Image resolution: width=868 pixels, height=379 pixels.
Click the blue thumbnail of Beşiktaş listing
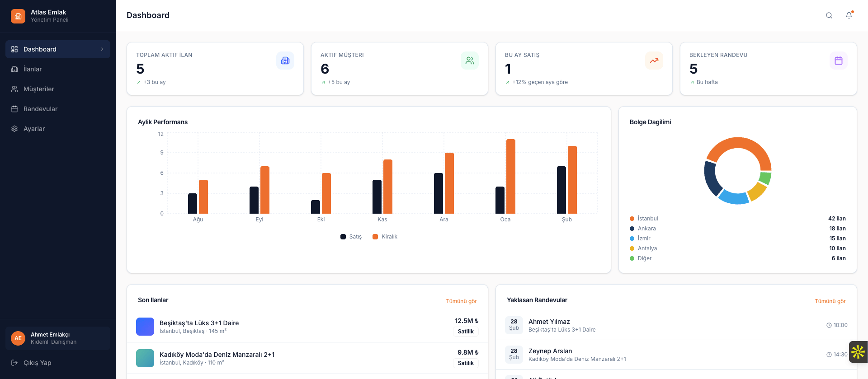[x=145, y=327]
